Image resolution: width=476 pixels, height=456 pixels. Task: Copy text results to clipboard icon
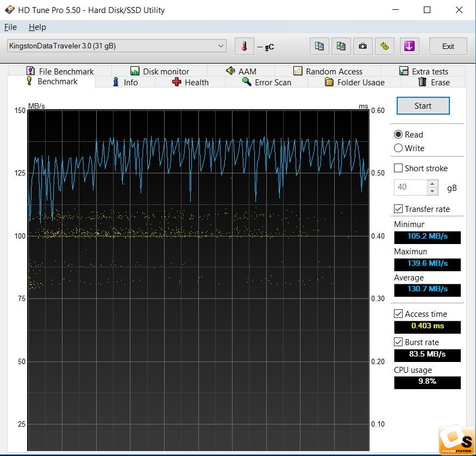point(319,46)
